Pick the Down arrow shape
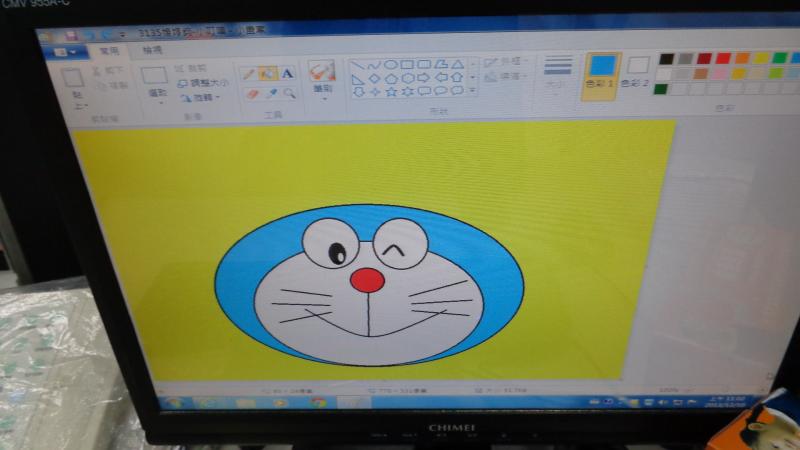This screenshot has width=800, height=450. click(359, 92)
